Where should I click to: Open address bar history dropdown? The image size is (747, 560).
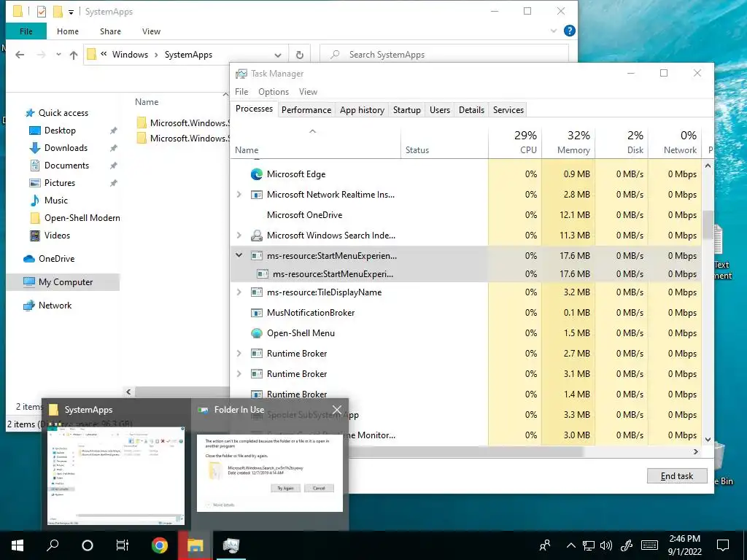(x=278, y=55)
